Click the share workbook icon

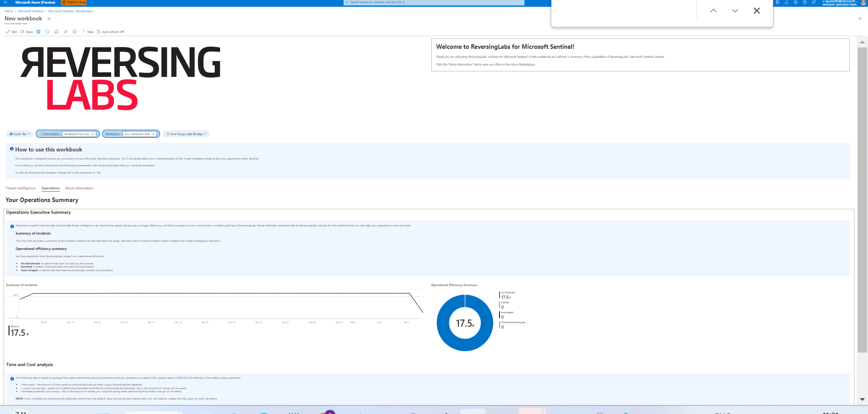tap(57, 32)
